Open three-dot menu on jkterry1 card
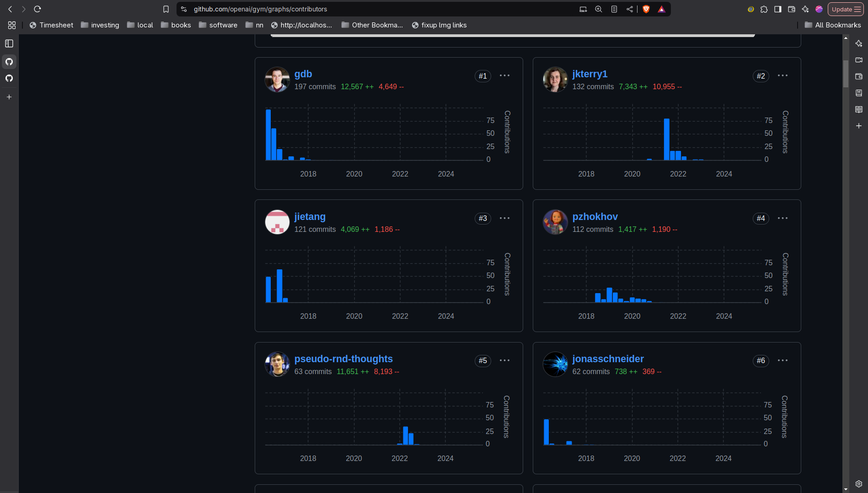 tap(782, 76)
